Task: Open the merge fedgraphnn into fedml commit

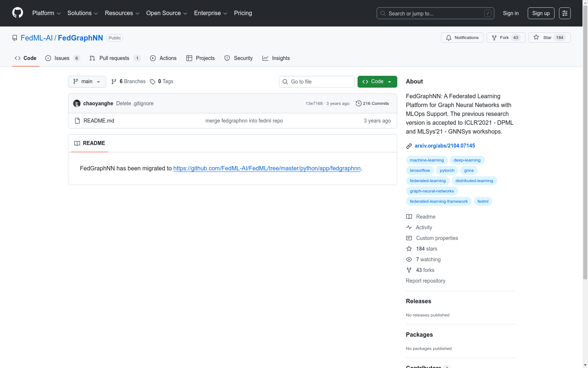Action: point(244,121)
